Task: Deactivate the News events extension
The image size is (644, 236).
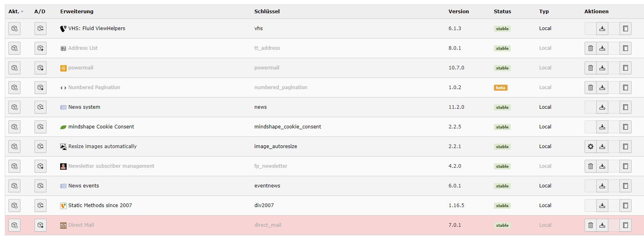Action: [x=41, y=186]
